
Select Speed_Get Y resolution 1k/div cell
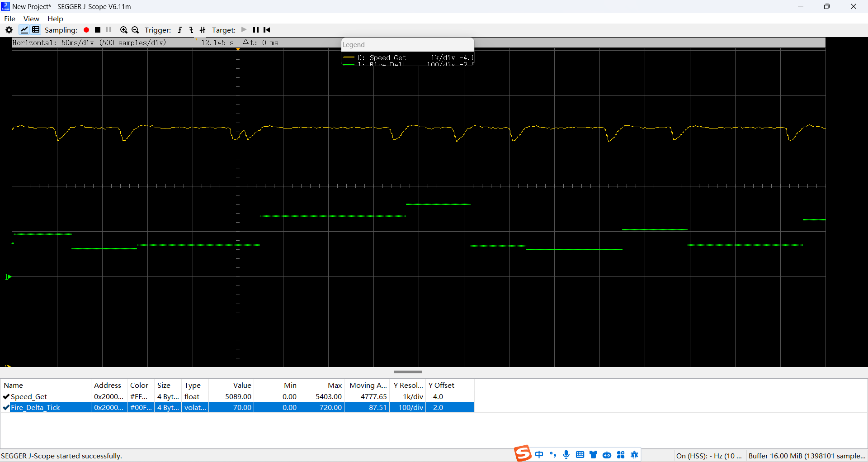(x=408, y=396)
